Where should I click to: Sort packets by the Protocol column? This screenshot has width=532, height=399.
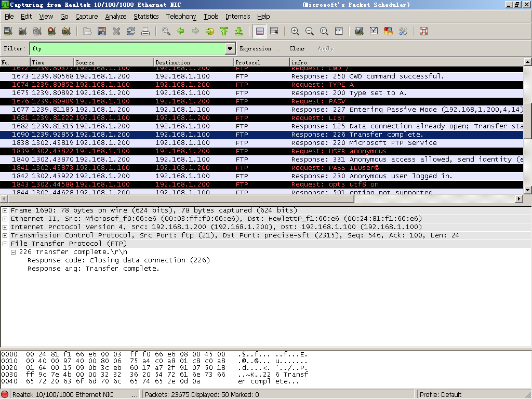[x=262, y=62]
